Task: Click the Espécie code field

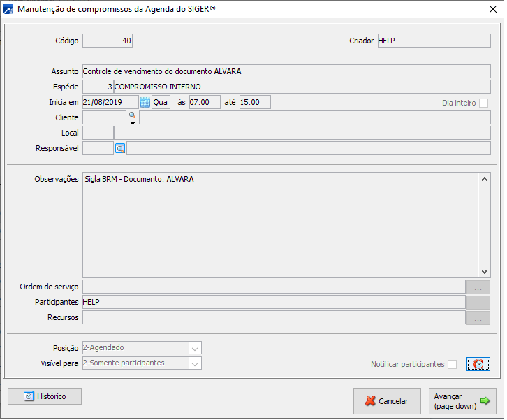Action: (x=98, y=87)
